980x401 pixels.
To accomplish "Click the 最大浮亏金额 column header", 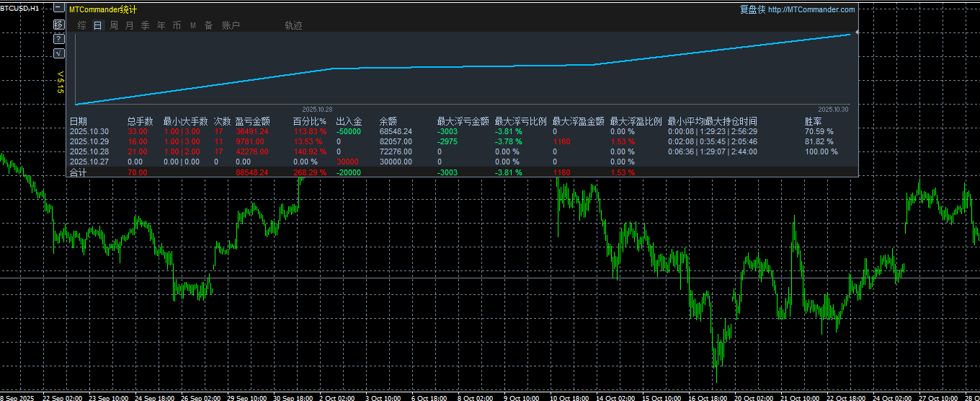I will click(x=463, y=121).
